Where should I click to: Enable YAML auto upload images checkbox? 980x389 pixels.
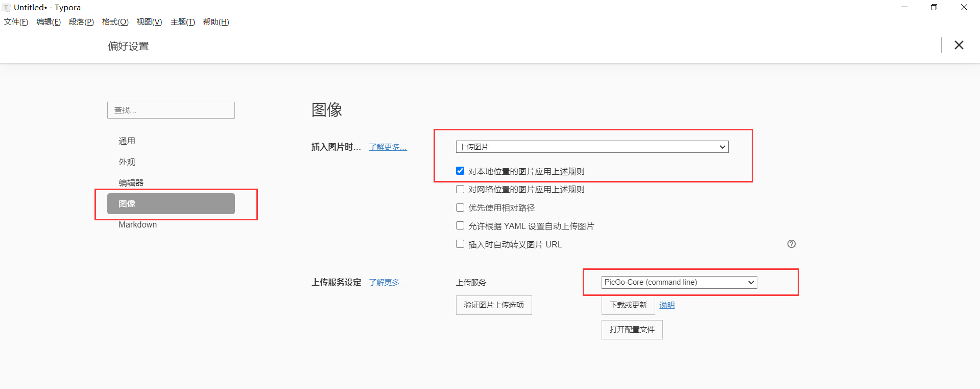click(x=460, y=225)
